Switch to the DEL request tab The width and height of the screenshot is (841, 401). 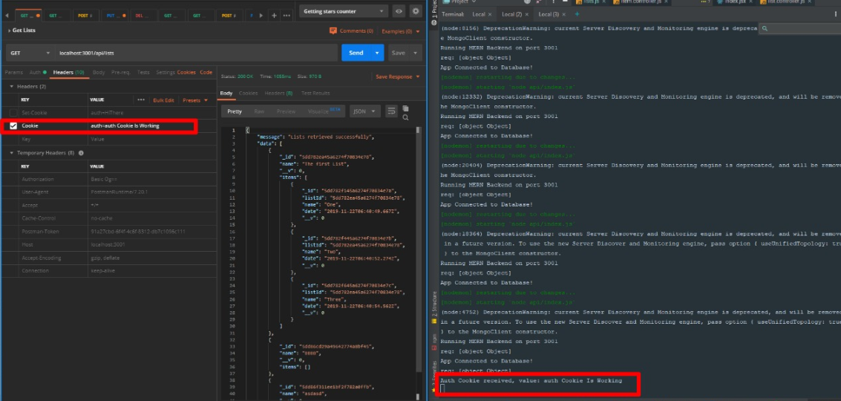click(x=144, y=16)
